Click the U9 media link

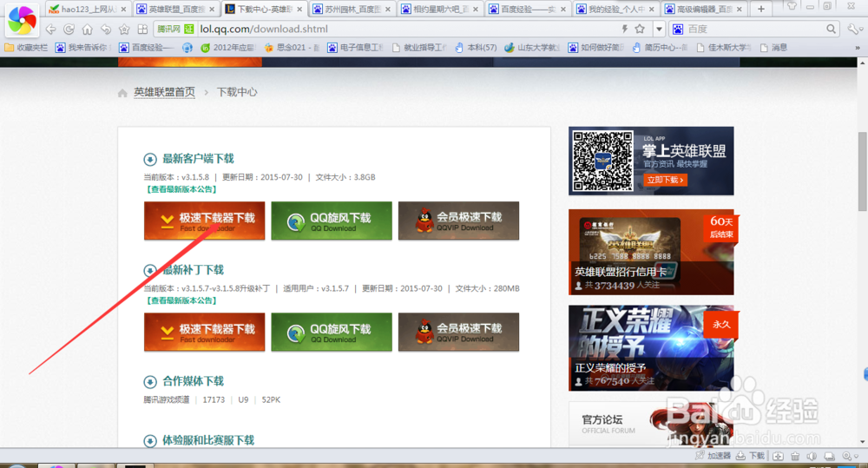[243, 400]
